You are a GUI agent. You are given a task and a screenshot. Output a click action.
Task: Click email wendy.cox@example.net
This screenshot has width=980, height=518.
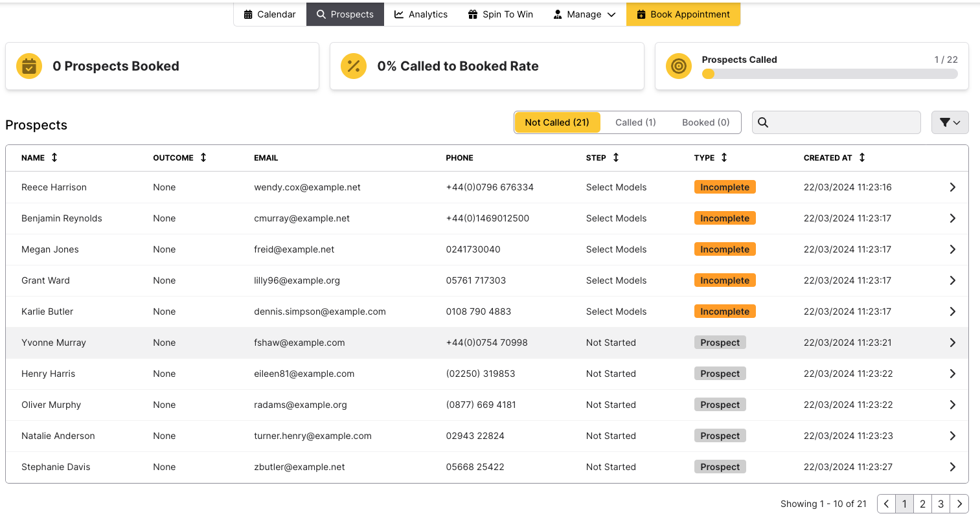click(307, 187)
